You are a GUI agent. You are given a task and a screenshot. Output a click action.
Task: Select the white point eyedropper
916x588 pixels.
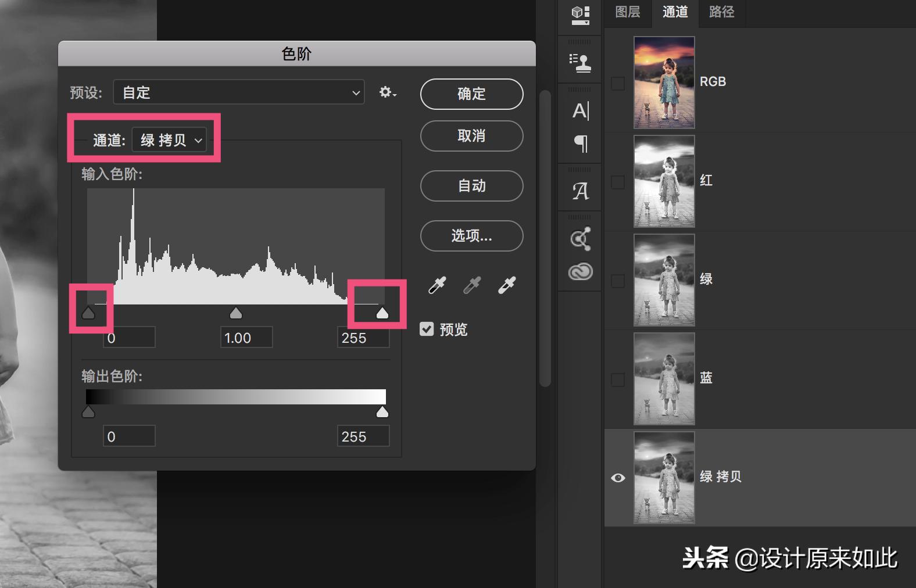pyautogui.click(x=507, y=285)
